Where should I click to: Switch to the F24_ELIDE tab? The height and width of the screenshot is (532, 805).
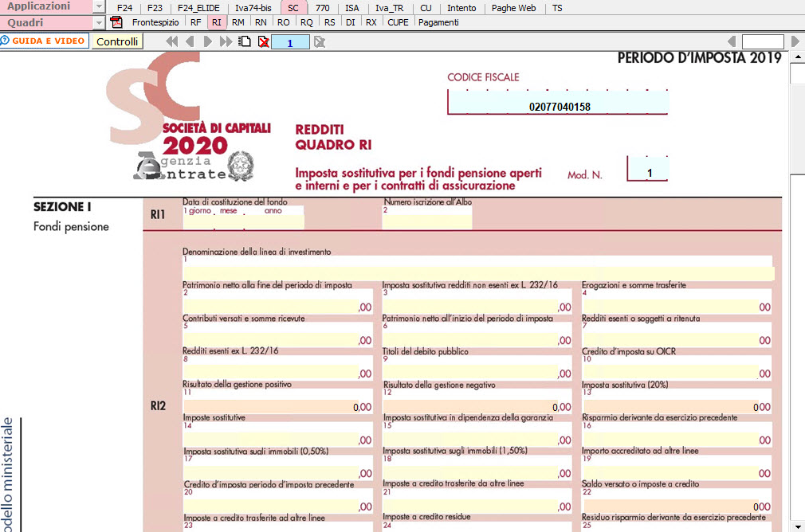click(x=198, y=8)
